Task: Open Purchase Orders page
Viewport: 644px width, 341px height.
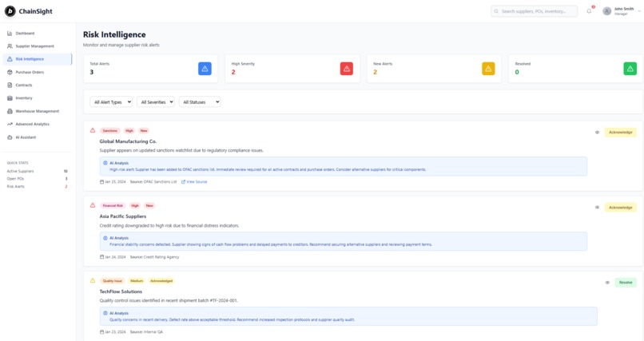Action: (x=38, y=72)
